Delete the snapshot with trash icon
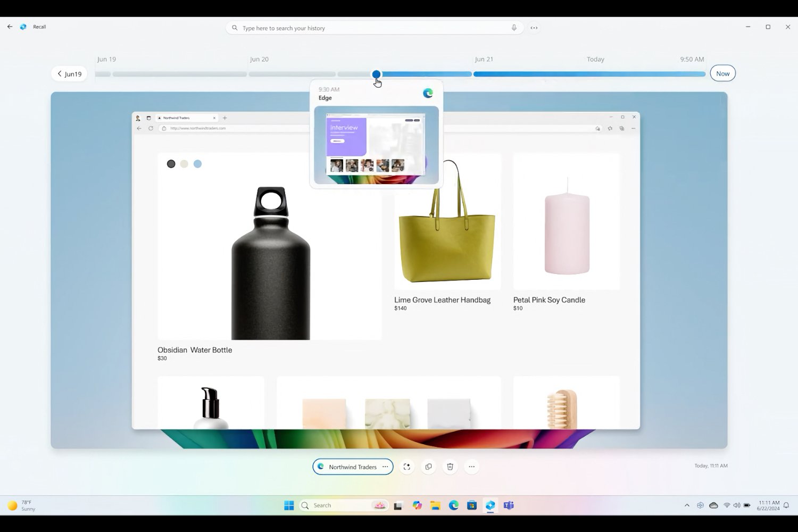The height and width of the screenshot is (532, 798). [x=450, y=467]
